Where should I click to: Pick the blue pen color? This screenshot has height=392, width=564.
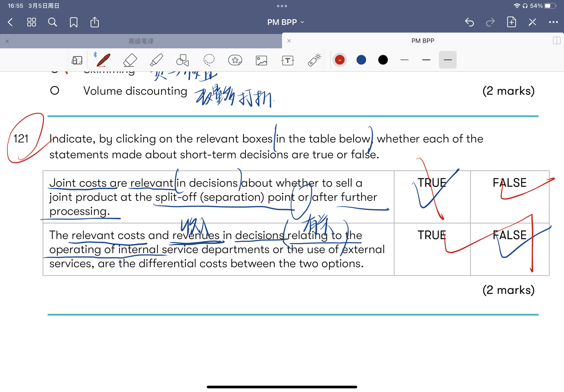coord(362,60)
